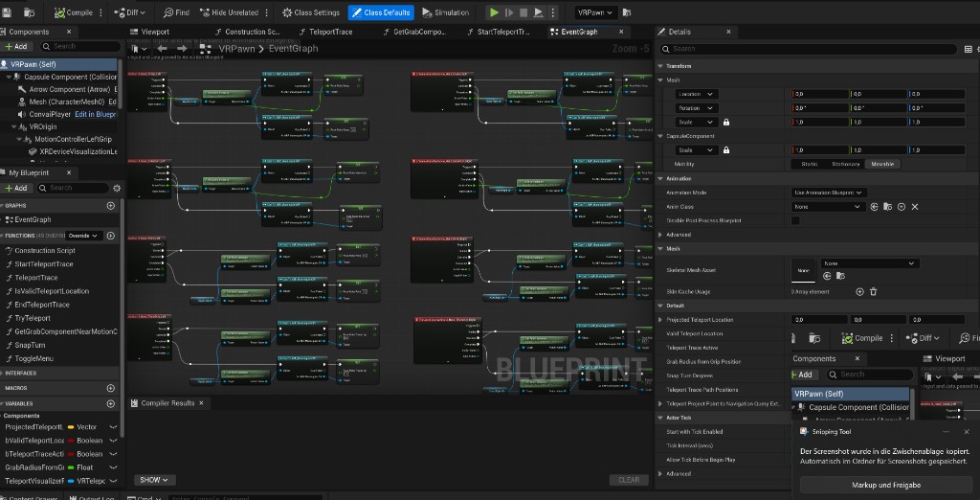Image resolution: width=980 pixels, height=500 pixels.
Task: Toggle the Mesh Scale lock icon
Action: (726, 122)
